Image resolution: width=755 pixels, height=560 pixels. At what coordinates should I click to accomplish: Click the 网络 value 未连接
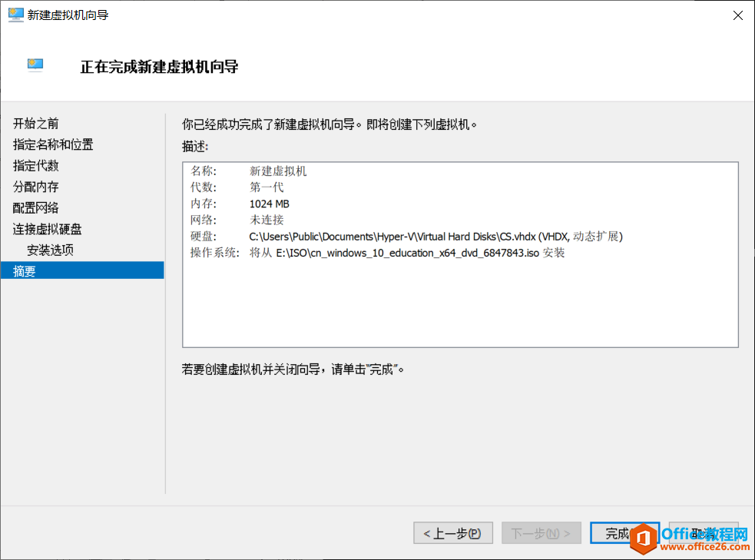[x=267, y=220]
